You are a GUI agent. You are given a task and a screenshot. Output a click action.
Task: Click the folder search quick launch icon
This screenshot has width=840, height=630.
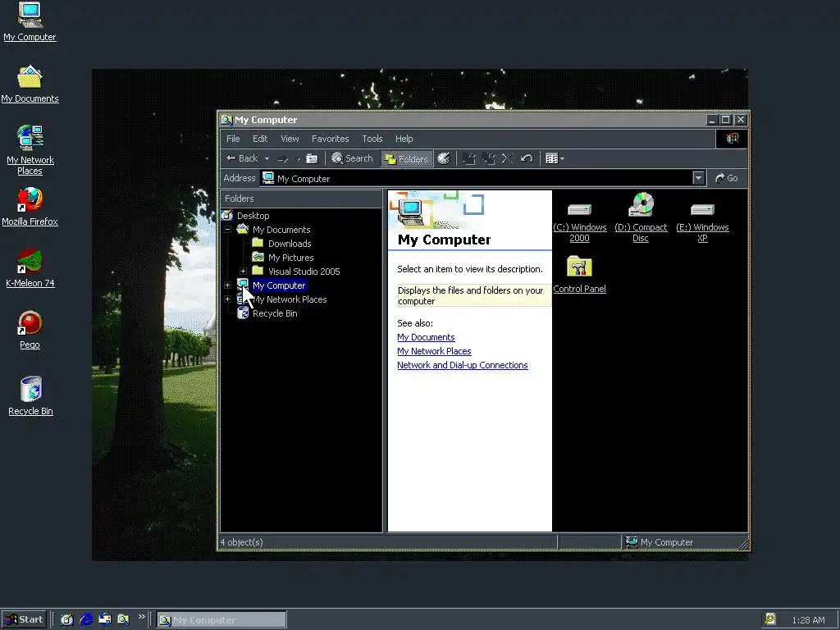click(x=124, y=620)
